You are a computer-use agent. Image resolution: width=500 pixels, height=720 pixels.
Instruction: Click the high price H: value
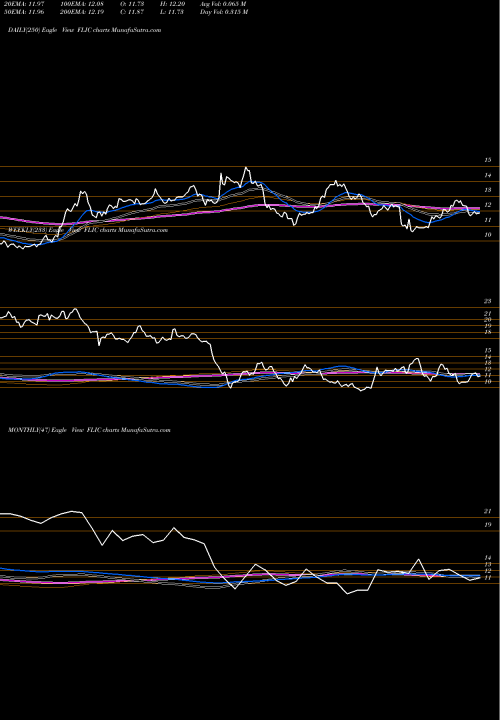tap(172, 3)
